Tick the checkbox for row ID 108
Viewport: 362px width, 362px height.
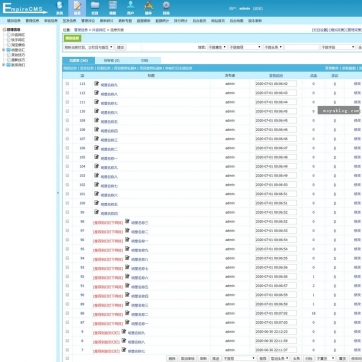coord(67,129)
